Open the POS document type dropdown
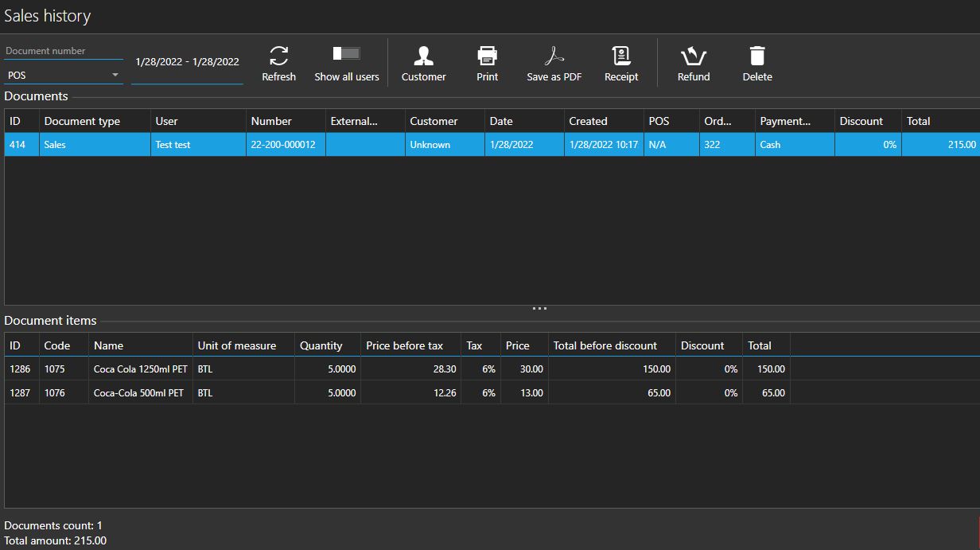980x550 pixels. tap(64, 76)
